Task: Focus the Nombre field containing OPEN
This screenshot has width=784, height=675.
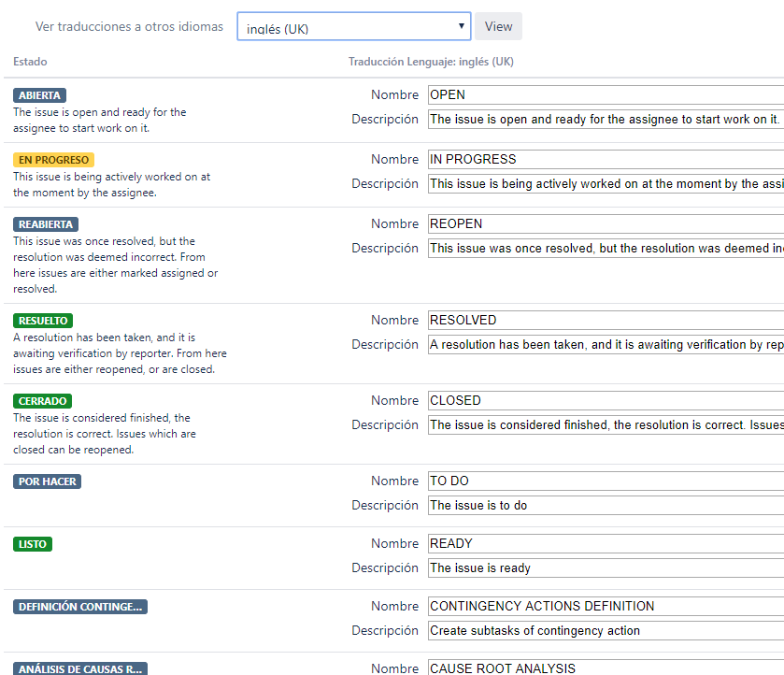Action: 606,95
